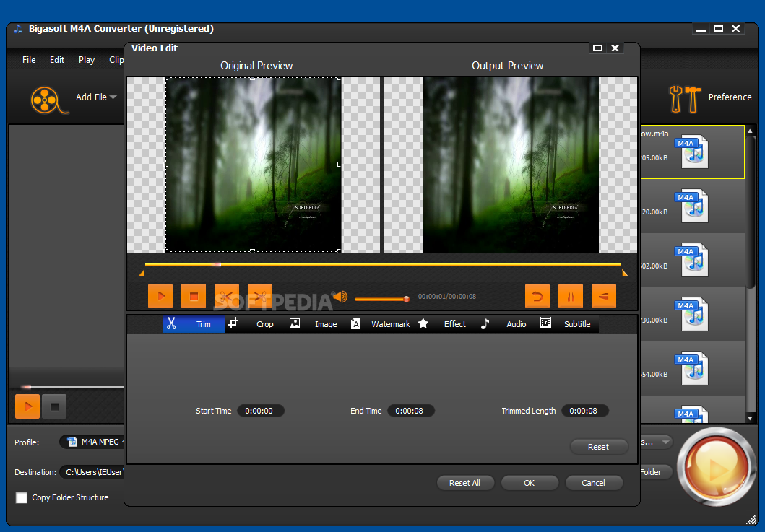The width and height of the screenshot is (765, 532).
Task: Click the file list scrollbar thumb
Action: (751, 212)
